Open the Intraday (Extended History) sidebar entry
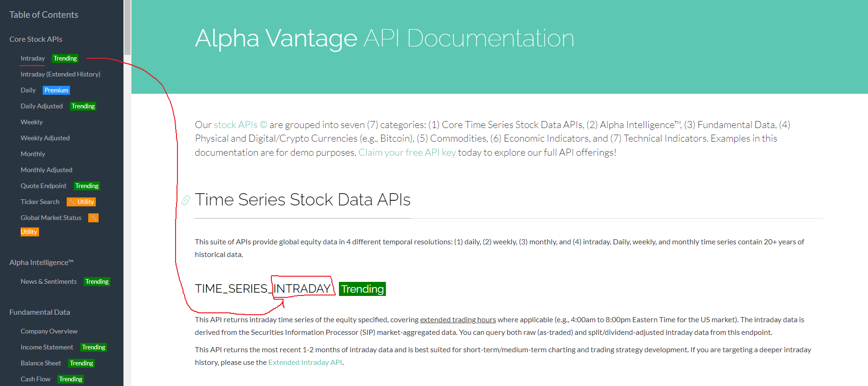Viewport: 868px width, 386px height. 60,74
